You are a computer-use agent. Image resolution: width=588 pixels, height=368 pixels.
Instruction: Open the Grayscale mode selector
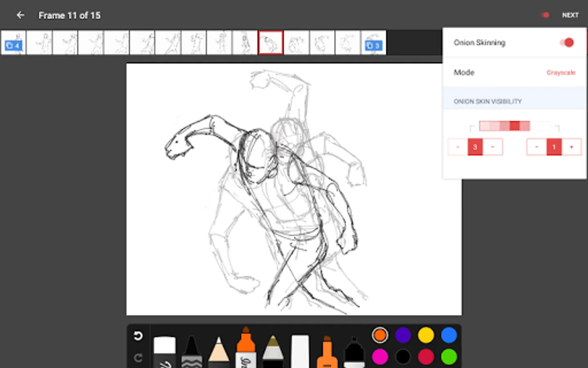pyautogui.click(x=561, y=73)
